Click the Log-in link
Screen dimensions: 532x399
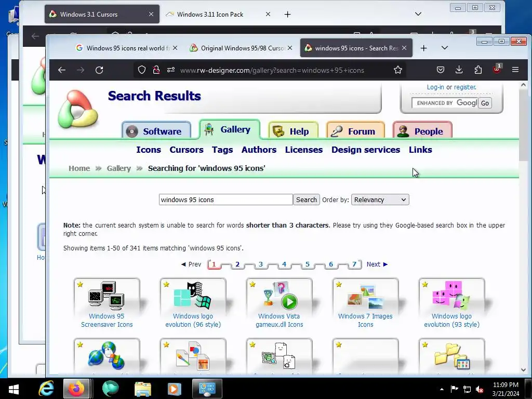click(x=435, y=87)
